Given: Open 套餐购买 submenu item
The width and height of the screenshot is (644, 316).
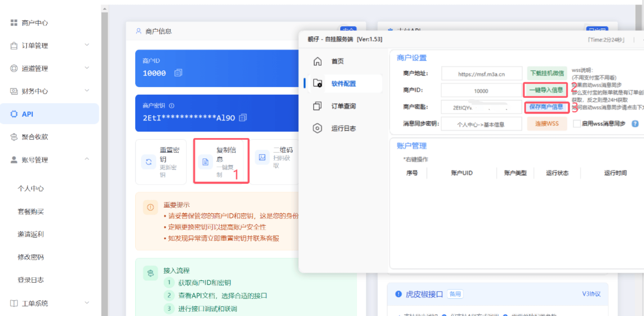Looking at the screenshot, I should (31, 212).
